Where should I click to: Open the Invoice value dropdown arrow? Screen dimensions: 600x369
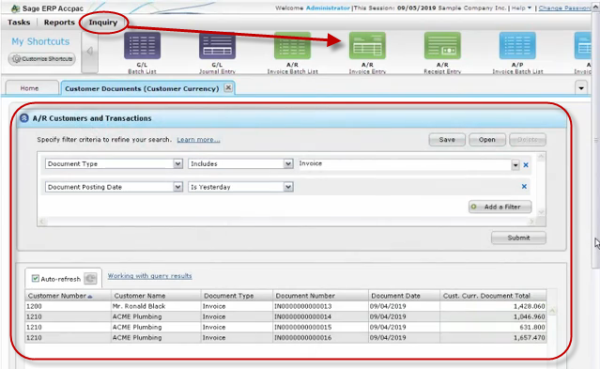(x=515, y=165)
